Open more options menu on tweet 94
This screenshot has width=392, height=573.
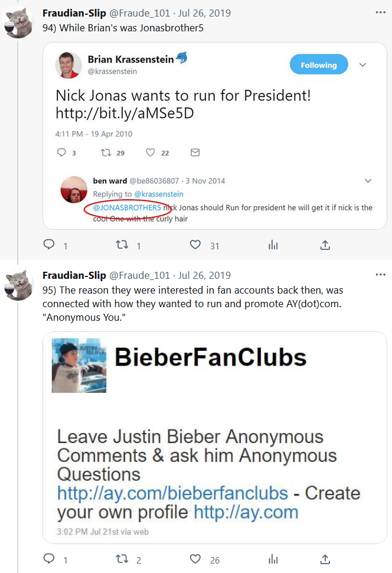(x=381, y=12)
